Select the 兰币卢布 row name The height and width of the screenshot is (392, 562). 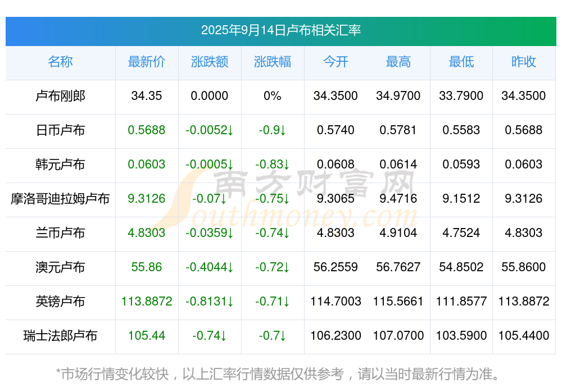click(x=60, y=233)
